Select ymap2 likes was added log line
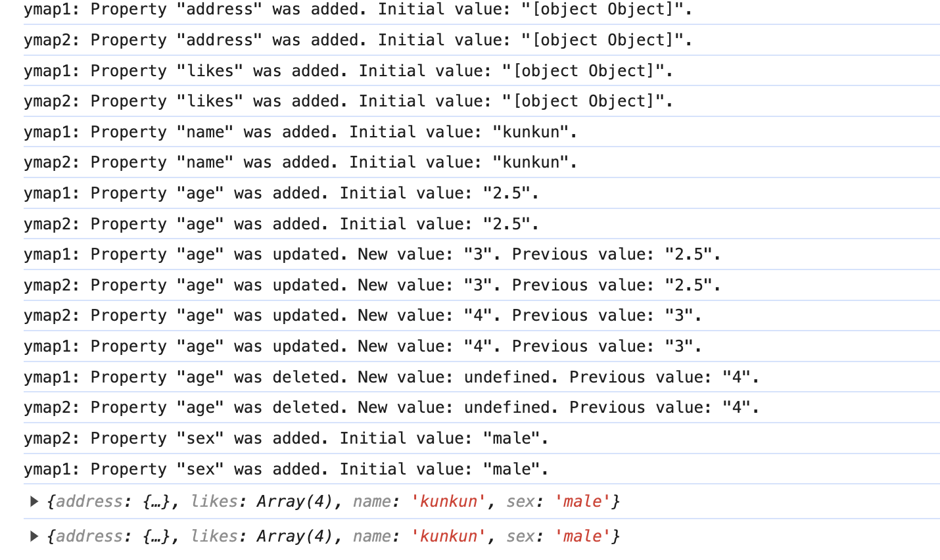Screen dimensions: 940x560 tap(348, 101)
